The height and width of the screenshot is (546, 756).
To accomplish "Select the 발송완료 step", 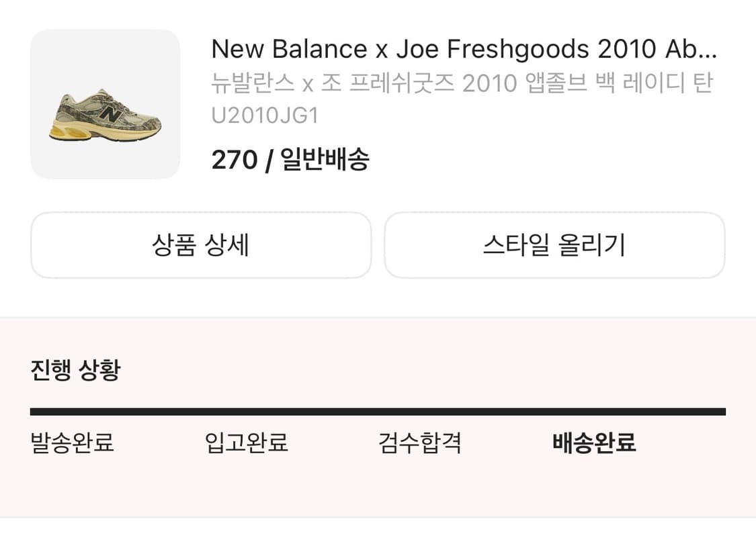I will pos(73,443).
